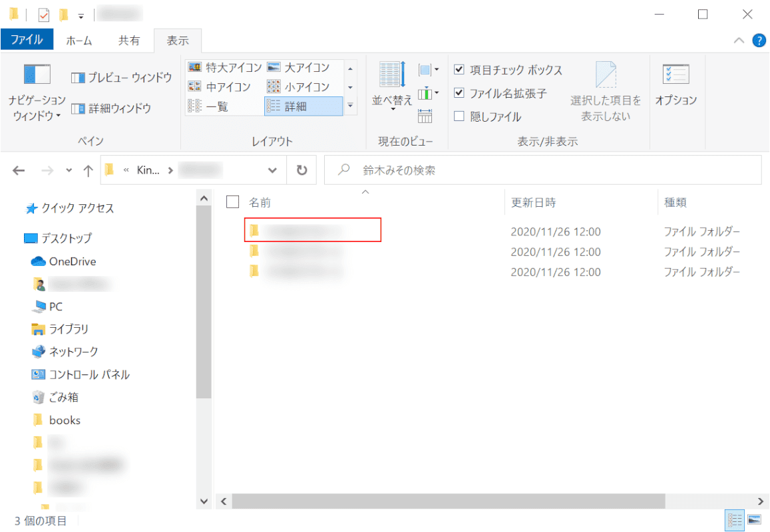Toggle the Preview pane button
The image size is (770, 532).
click(x=122, y=78)
